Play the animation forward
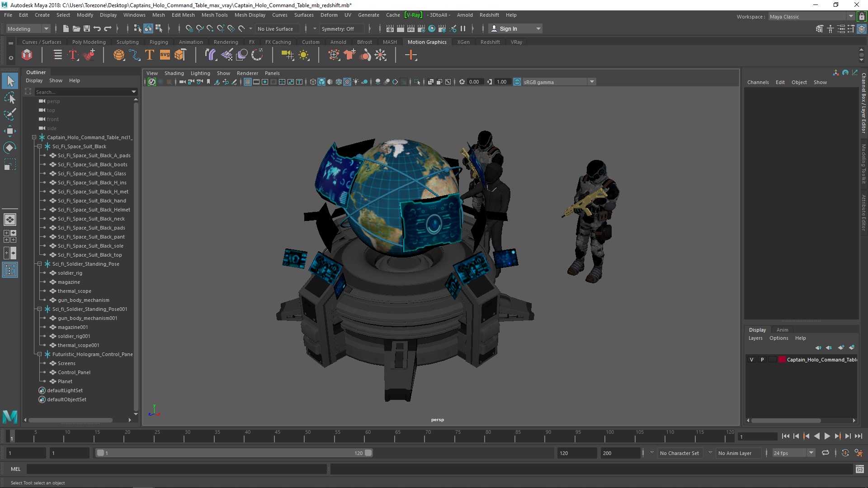 [x=827, y=436]
